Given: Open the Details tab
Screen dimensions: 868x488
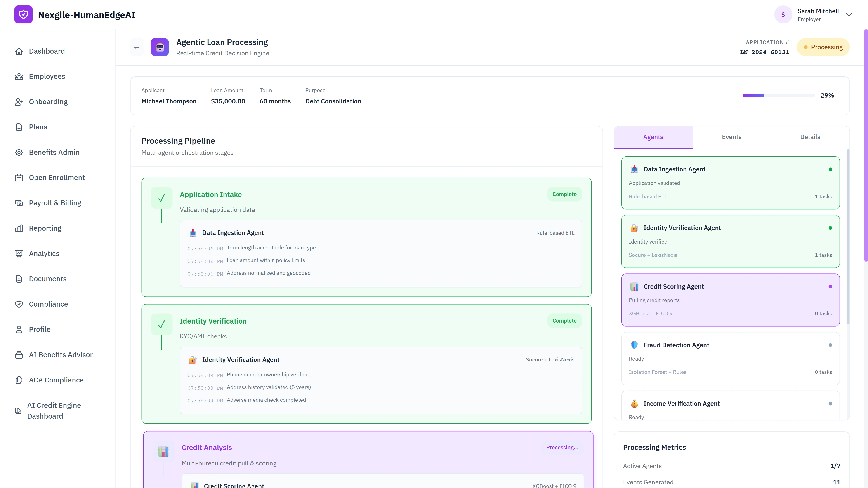Looking at the screenshot, I should [810, 137].
